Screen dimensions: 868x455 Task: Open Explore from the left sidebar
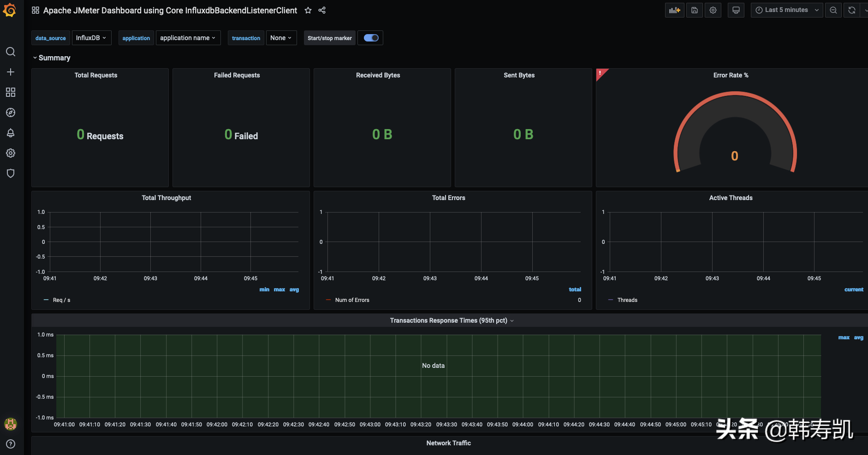[x=11, y=112]
